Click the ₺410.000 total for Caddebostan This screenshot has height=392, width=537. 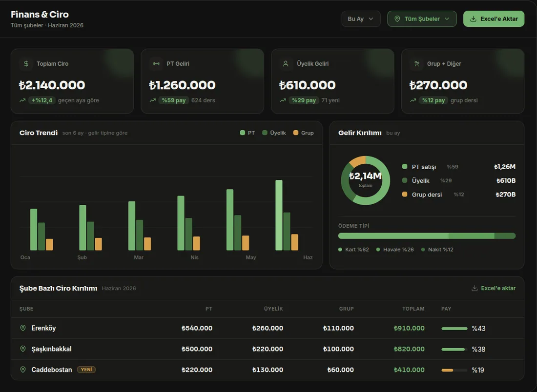(x=409, y=370)
